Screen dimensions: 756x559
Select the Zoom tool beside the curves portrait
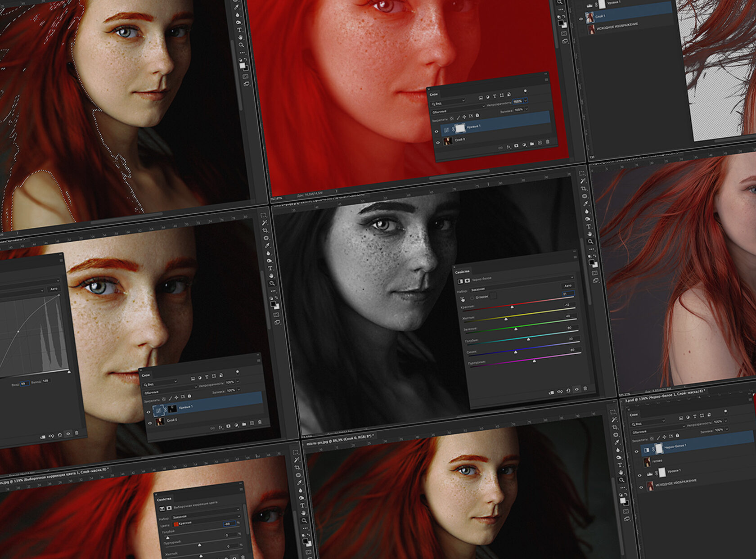pyautogui.click(x=272, y=284)
